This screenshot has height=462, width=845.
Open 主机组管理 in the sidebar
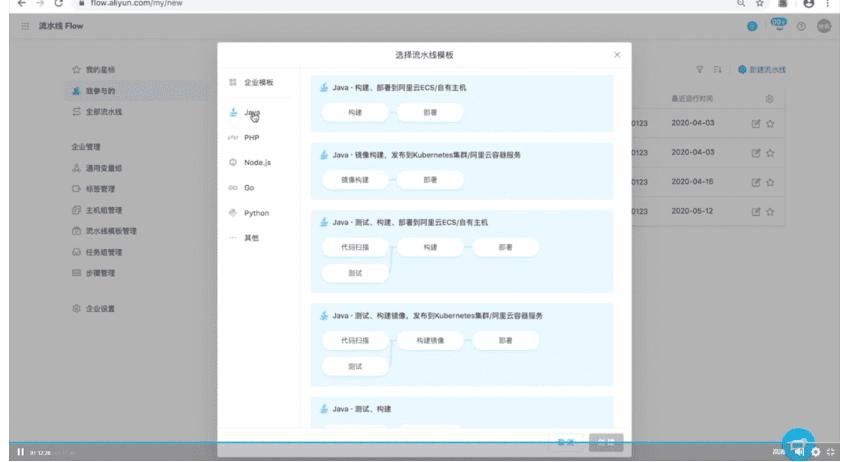[x=97, y=210]
